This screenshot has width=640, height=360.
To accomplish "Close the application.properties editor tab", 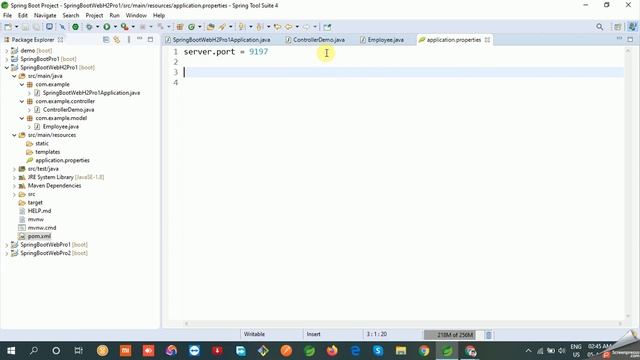I will (487, 40).
